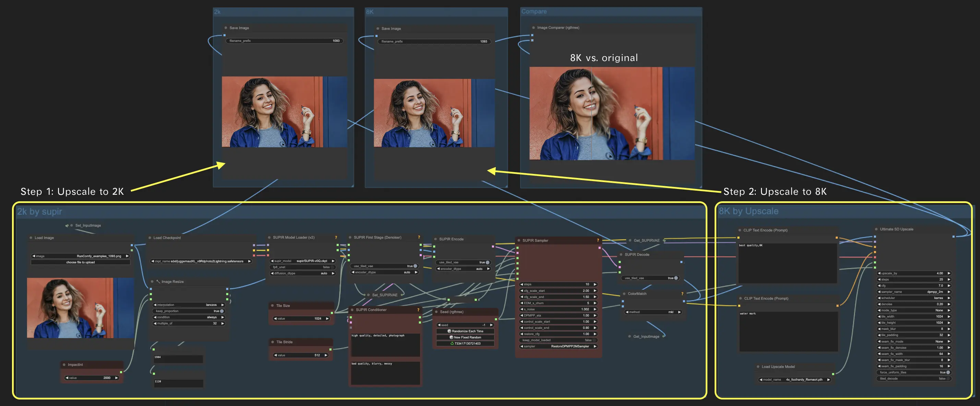
Task: Open the supir_model dropdown
Action: (302, 261)
